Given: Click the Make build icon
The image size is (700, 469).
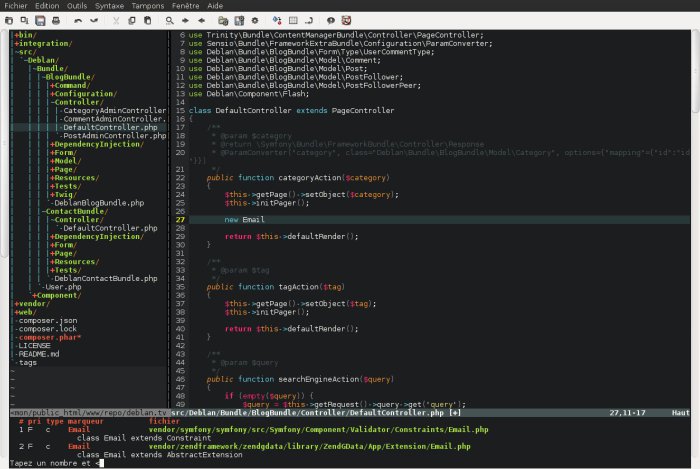Looking at the screenshot, I should tap(277, 21).
